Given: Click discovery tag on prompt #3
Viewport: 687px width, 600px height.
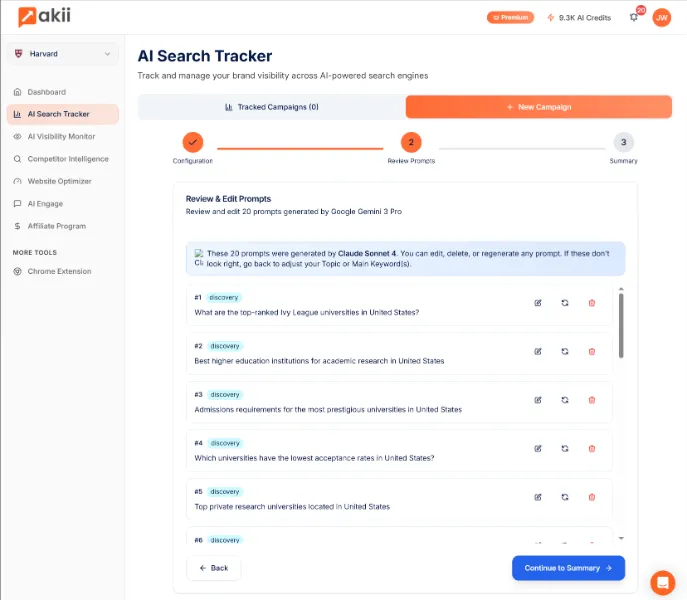Looking at the screenshot, I should coord(225,395).
